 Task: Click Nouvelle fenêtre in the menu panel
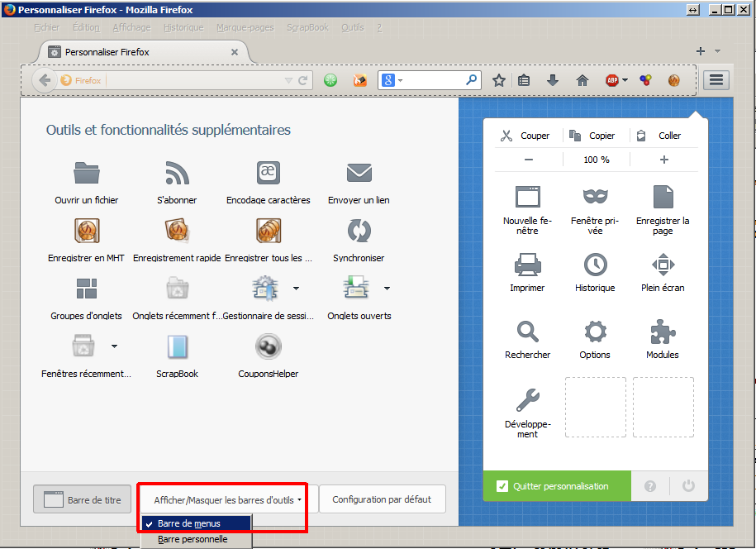click(x=527, y=210)
